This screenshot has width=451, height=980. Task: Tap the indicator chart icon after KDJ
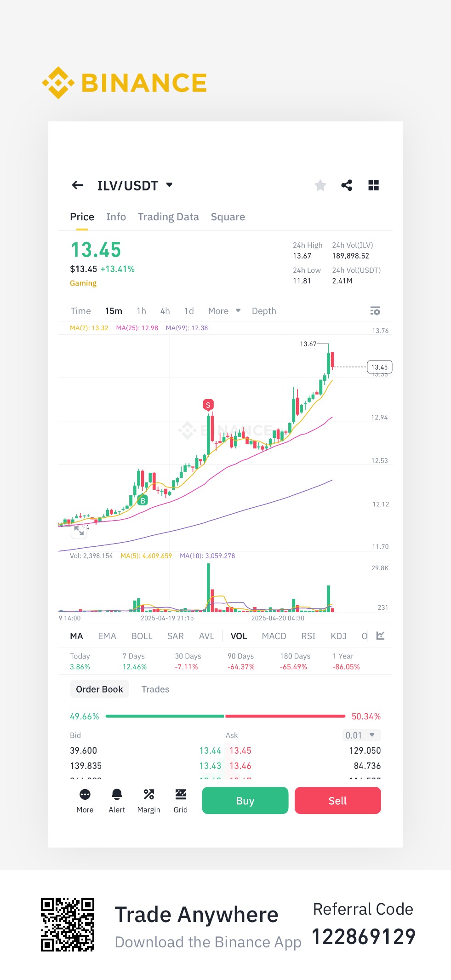click(x=380, y=636)
